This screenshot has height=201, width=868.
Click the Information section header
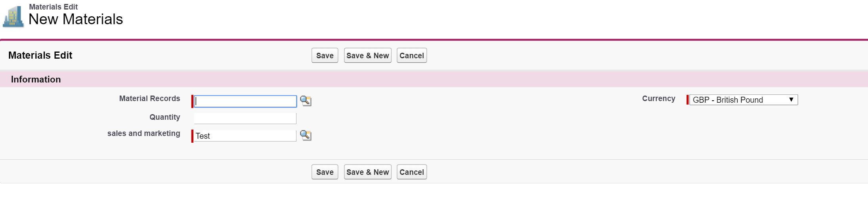[x=36, y=79]
